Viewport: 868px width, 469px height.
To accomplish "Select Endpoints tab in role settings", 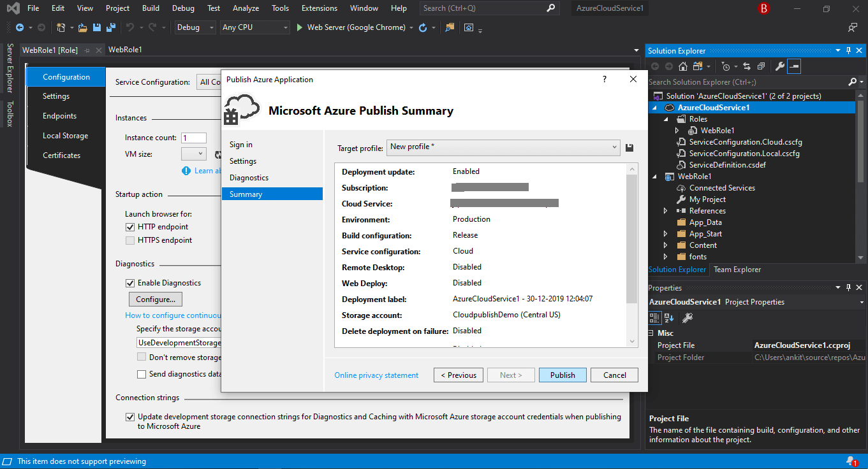I will [x=60, y=116].
